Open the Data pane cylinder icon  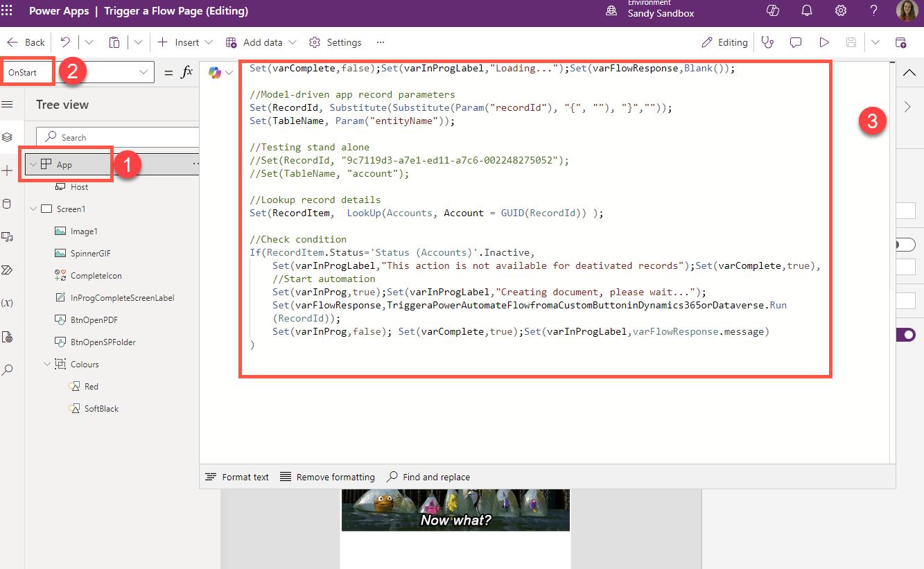(8, 203)
